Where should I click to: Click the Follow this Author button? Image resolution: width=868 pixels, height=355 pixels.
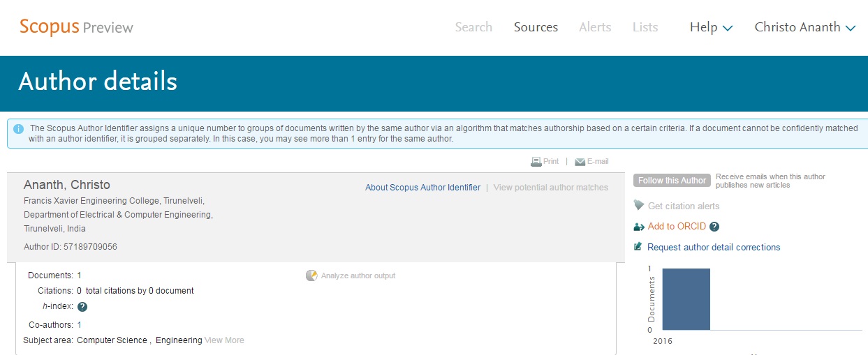672,181
